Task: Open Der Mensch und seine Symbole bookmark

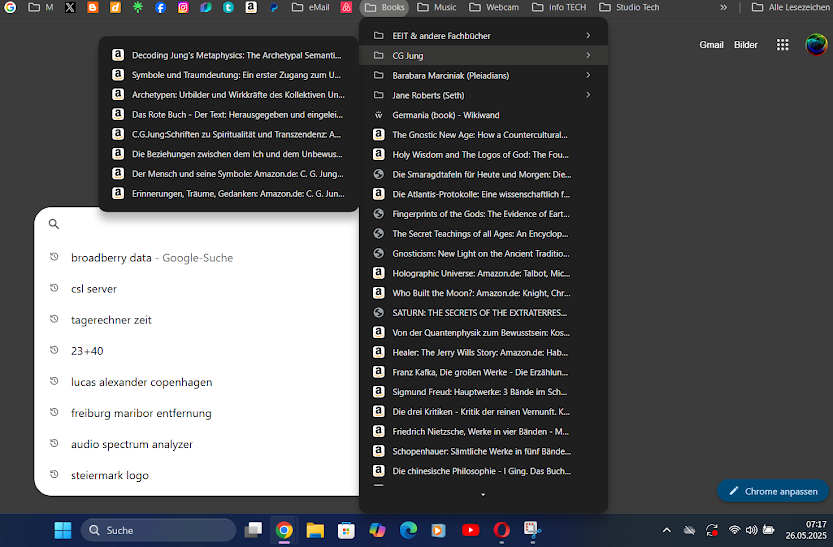Action: 228,174
